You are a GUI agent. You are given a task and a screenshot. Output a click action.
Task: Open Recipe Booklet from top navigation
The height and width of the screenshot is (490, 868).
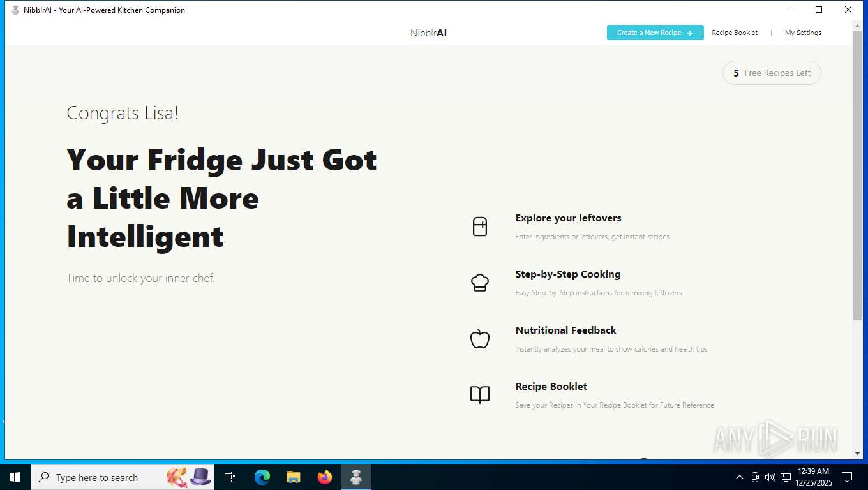(735, 33)
